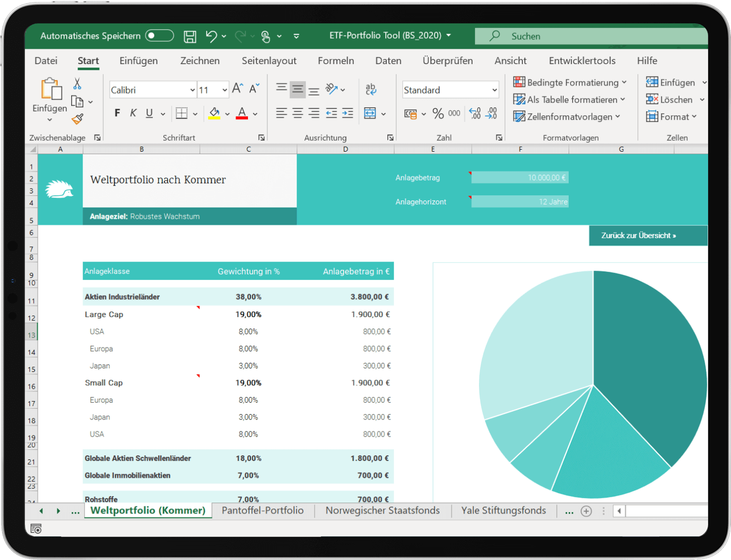Open the Hilfe tab
Image resolution: width=731 pixels, height=560 pixels.
pyautogui.click(x=647, y=61)
